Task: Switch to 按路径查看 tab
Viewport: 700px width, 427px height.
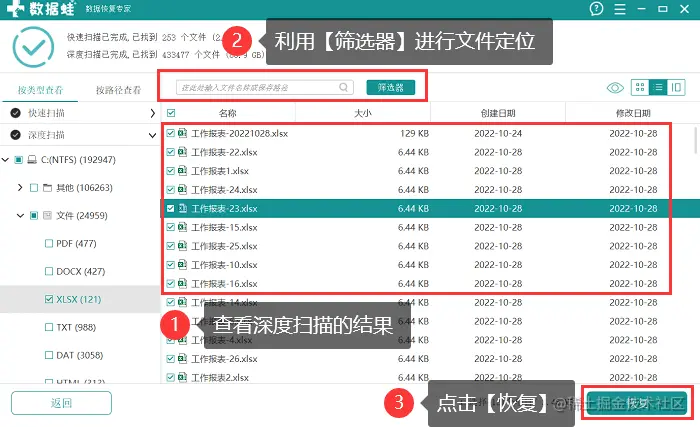Action: tap(118, 90)
